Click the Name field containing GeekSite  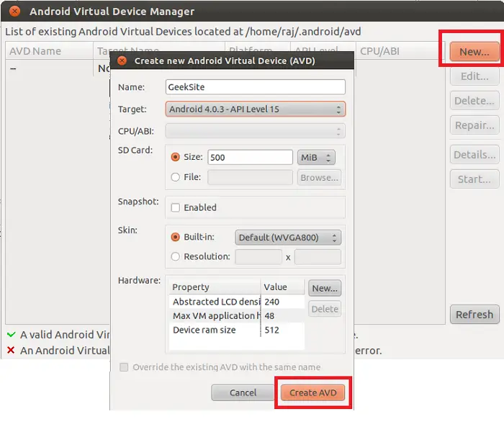tap(256, 87)
